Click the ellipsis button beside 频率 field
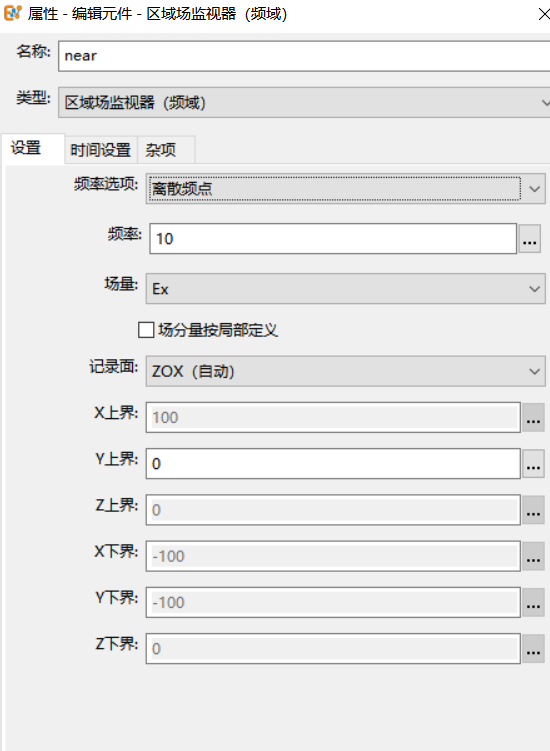 (529, 239)
